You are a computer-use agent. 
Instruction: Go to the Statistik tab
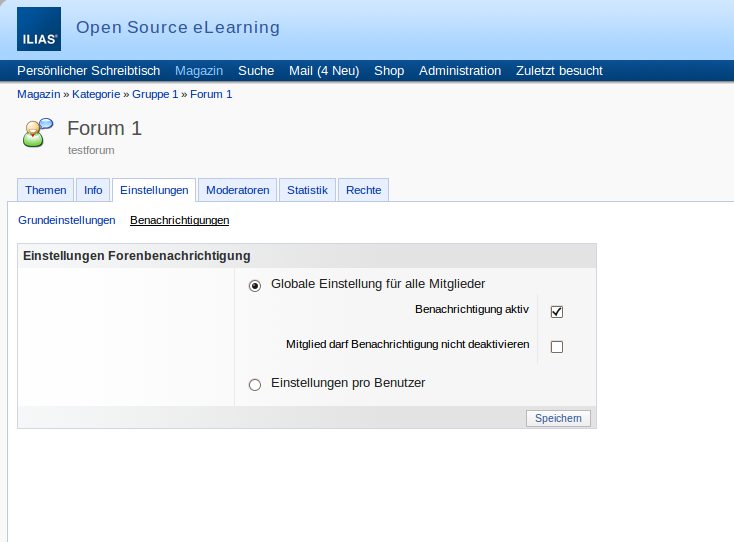click(x=307, y=190)
